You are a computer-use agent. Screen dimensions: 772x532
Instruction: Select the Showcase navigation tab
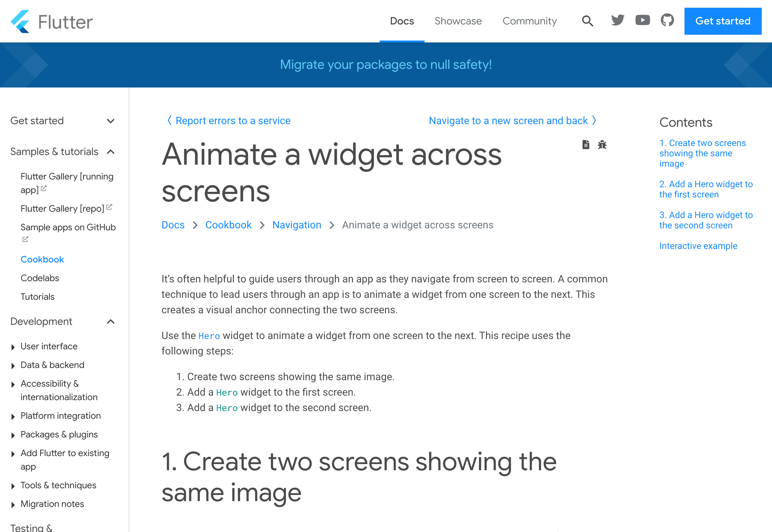457,21
